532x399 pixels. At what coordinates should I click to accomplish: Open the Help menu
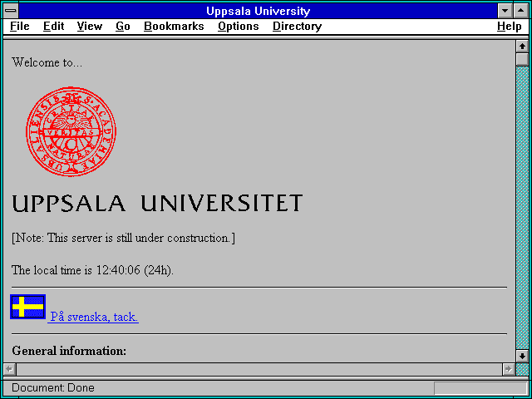point(510,27)
